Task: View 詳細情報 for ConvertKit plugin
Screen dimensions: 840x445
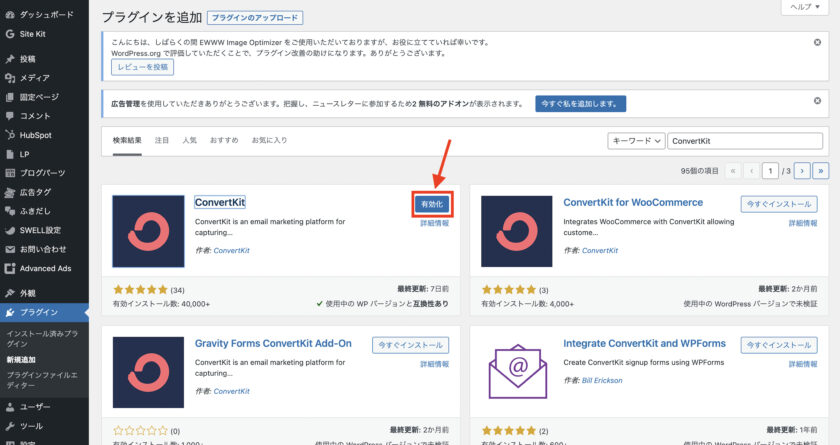Action: [x=434, y=223]
